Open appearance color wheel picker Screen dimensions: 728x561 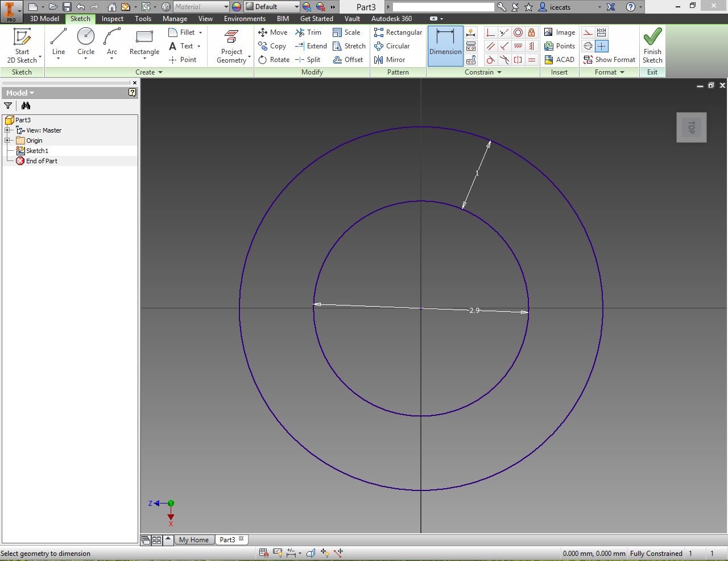237,7
